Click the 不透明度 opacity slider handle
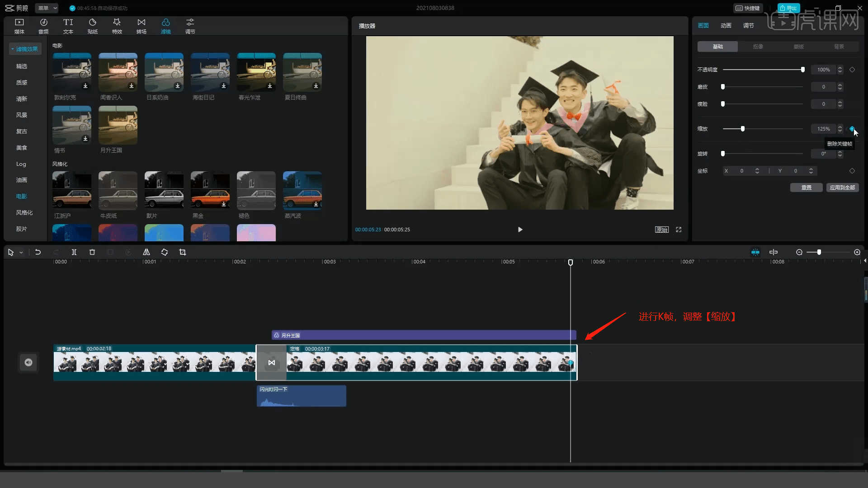The image size is (868, 488). (x=803, y=70)
